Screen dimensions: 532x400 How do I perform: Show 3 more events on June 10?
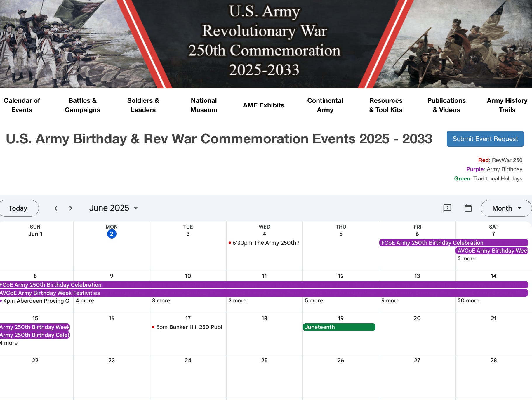tap(161, 300)
